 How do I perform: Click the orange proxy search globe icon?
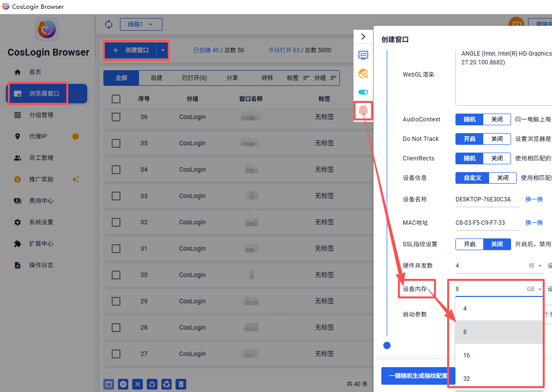pyautogui.click(x=363, y=74)
